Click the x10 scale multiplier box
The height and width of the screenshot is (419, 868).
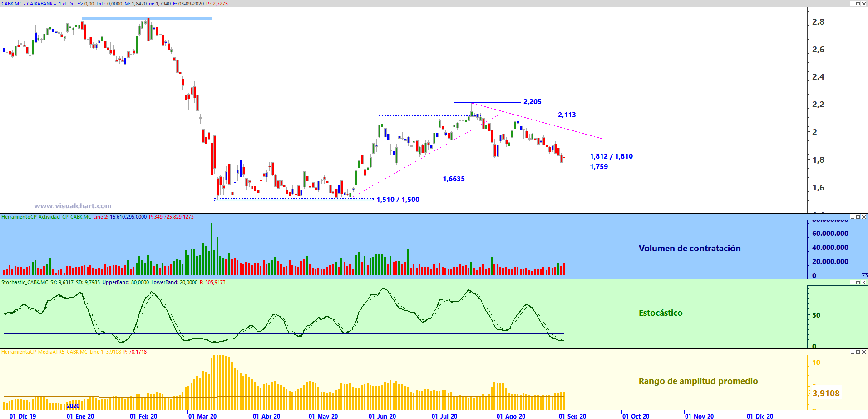pyautogui.click(x=864, y=276)
